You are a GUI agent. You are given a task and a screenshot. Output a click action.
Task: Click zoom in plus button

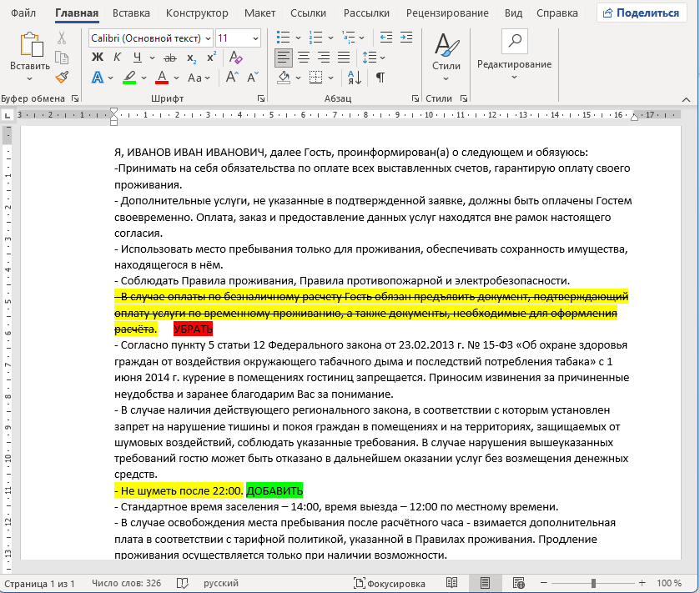point(642,583)
